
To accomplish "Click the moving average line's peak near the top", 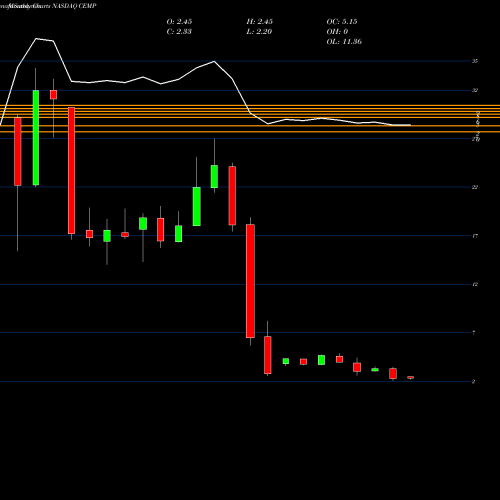I will point(36,39).
